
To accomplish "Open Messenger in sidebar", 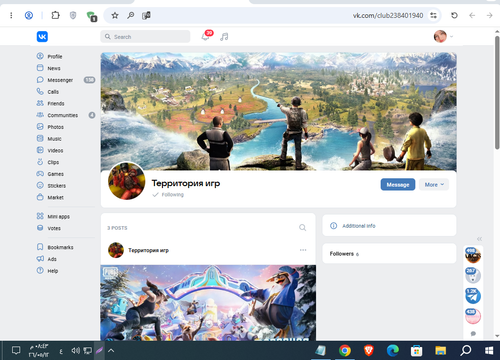I will click(x=60, y=80).
